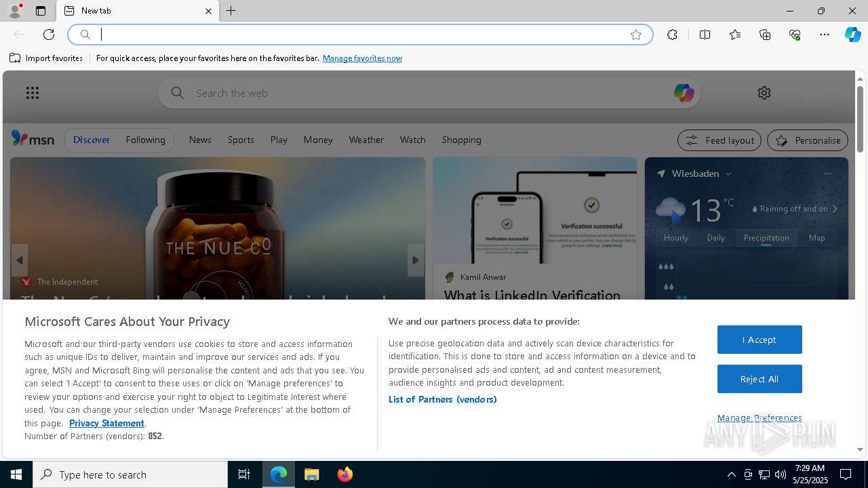The width and height of the screenshot is (868, 488).
Task: Click the Reject All button
Action: [759, 379]
